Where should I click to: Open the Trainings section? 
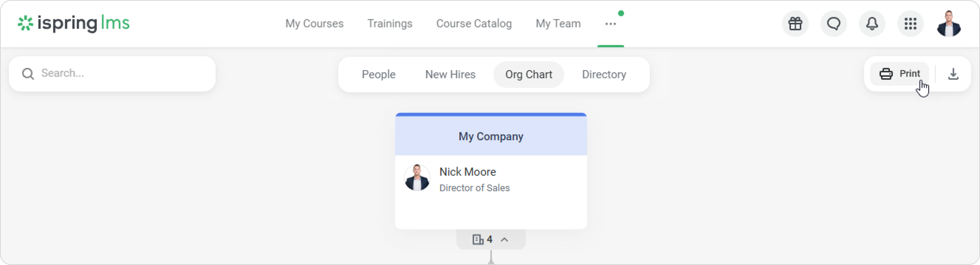(390, 24)
